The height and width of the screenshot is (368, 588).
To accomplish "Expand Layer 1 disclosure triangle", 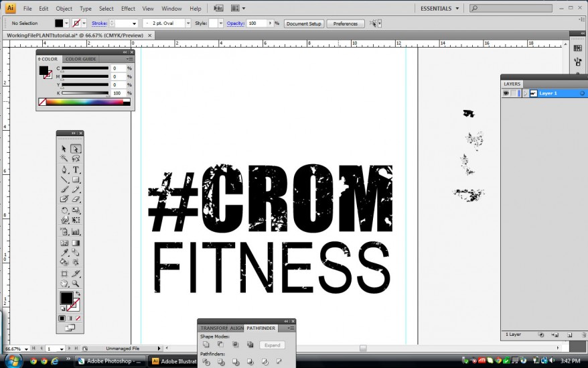I will click(525, 93).
